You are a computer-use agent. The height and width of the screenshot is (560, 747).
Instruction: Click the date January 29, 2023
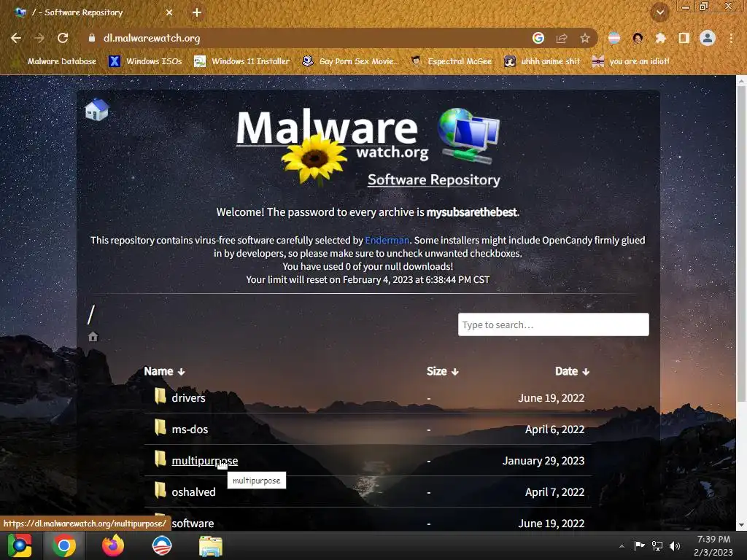pos(543,461)
